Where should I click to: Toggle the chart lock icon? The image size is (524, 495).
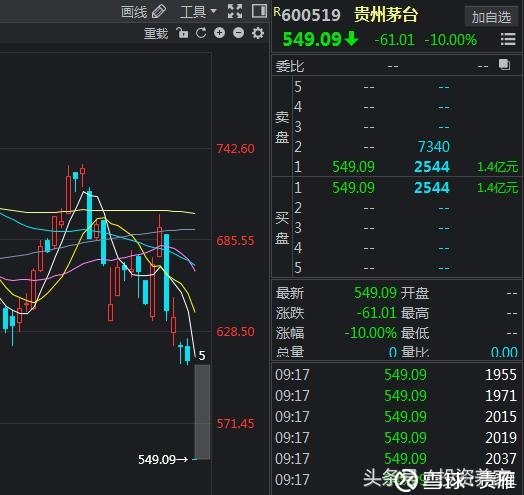click(x=182, y=33)
